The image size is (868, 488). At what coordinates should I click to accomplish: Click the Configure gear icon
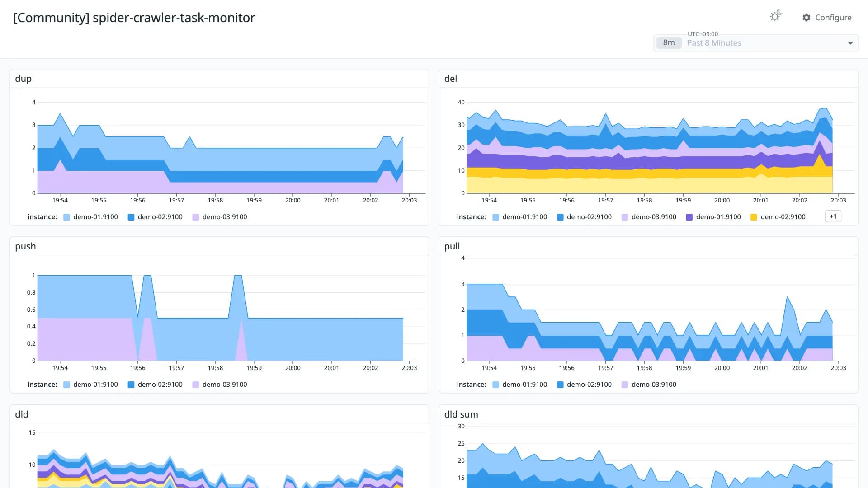pyautogui.click(x=807, y=18)
